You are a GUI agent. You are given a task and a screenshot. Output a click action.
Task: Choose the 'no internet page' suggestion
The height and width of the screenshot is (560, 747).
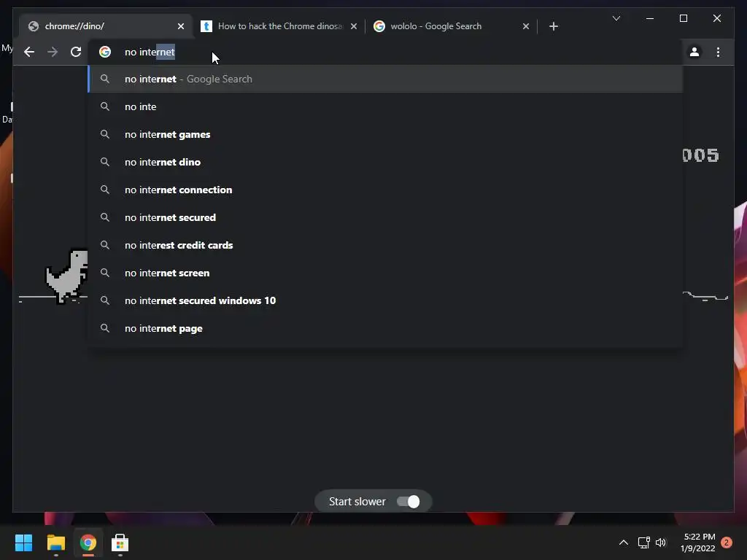385,328
